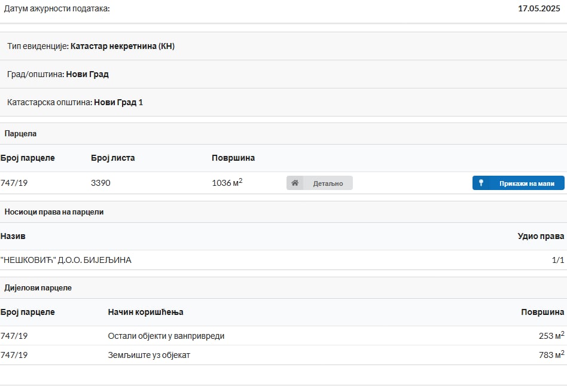
Task: Click list number 3390
Action: tap(100, 183)
